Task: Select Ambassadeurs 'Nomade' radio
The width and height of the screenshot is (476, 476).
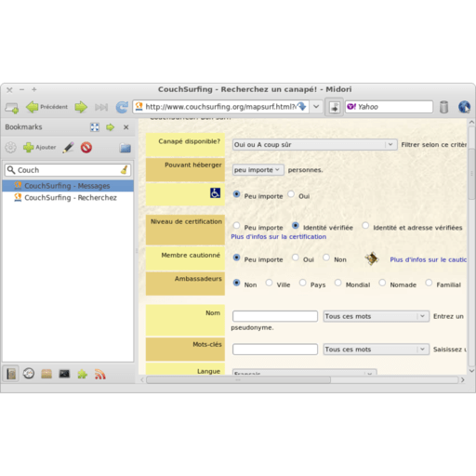Action: [x=382, y=283]
